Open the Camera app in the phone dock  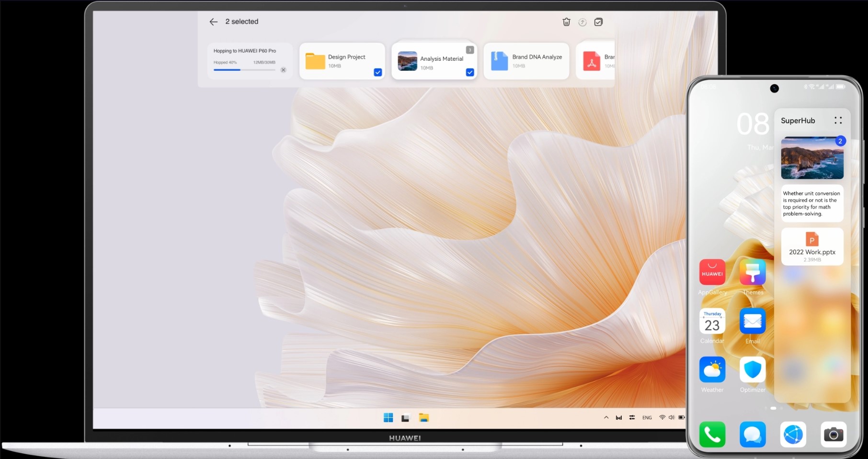(834, 435)
